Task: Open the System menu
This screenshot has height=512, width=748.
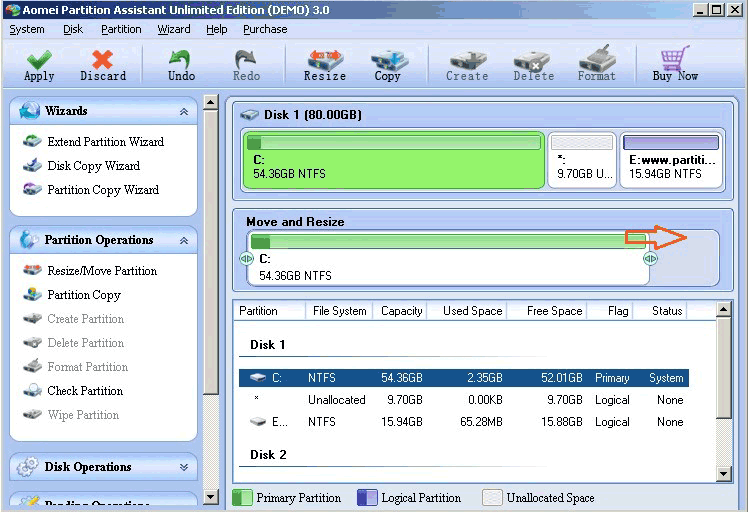Action: [x=27, y=29]
